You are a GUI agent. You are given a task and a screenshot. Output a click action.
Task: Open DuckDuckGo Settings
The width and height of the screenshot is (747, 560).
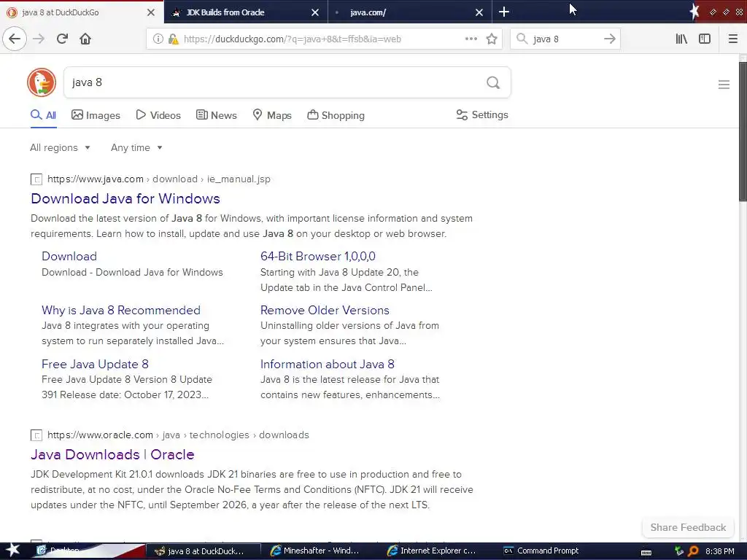click(x=482, y=114)
